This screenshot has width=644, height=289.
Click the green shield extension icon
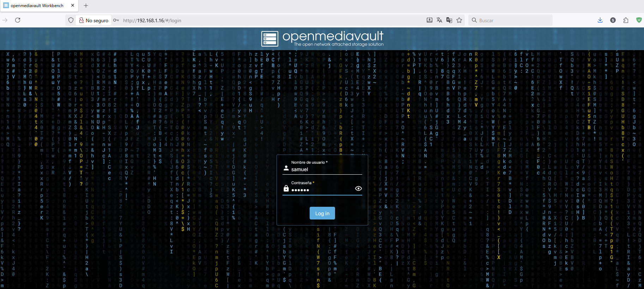(x=639, y=20)
